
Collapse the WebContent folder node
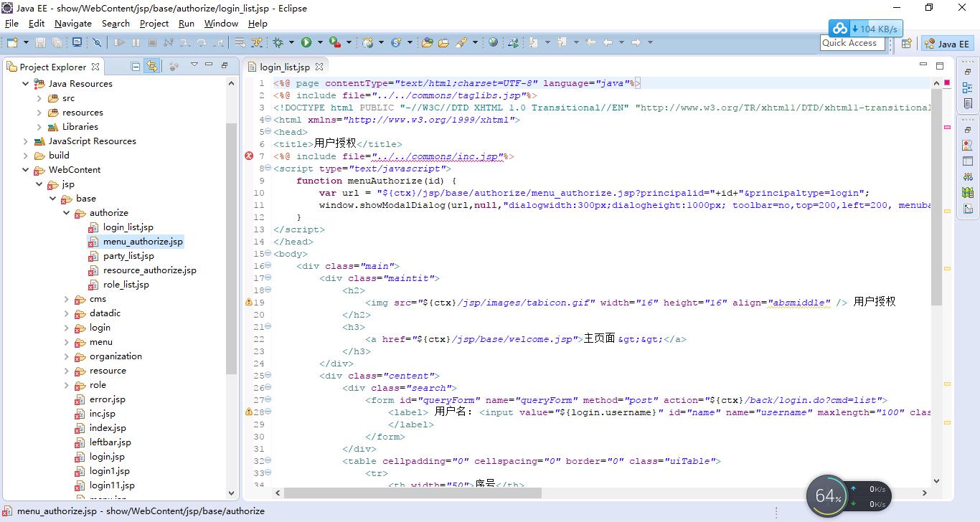[x=26, y=170]
